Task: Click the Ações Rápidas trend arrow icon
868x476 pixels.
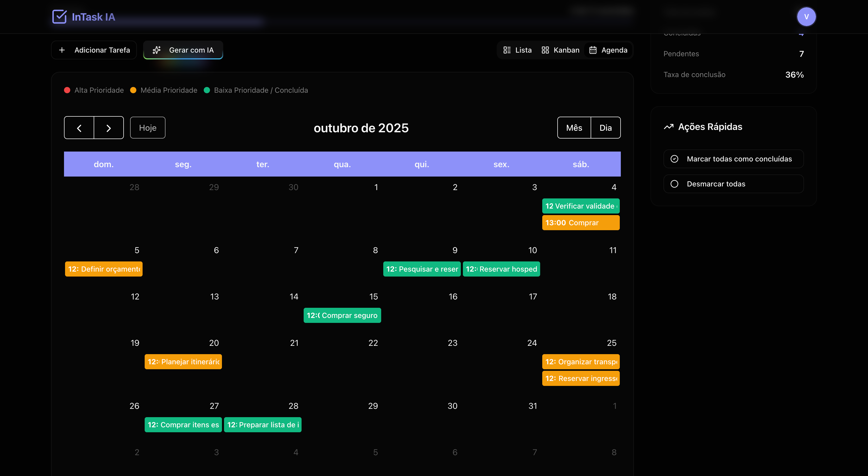Action: coord(668,127)
